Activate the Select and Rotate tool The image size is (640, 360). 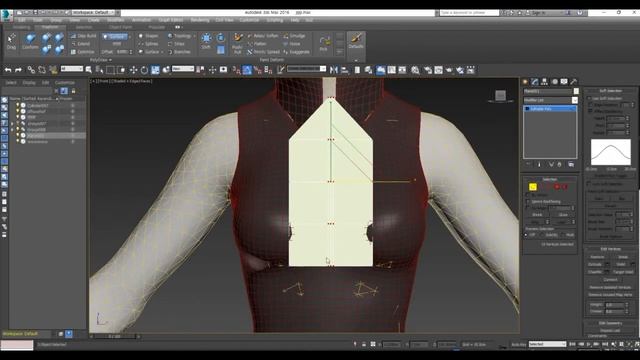point(144,70)
